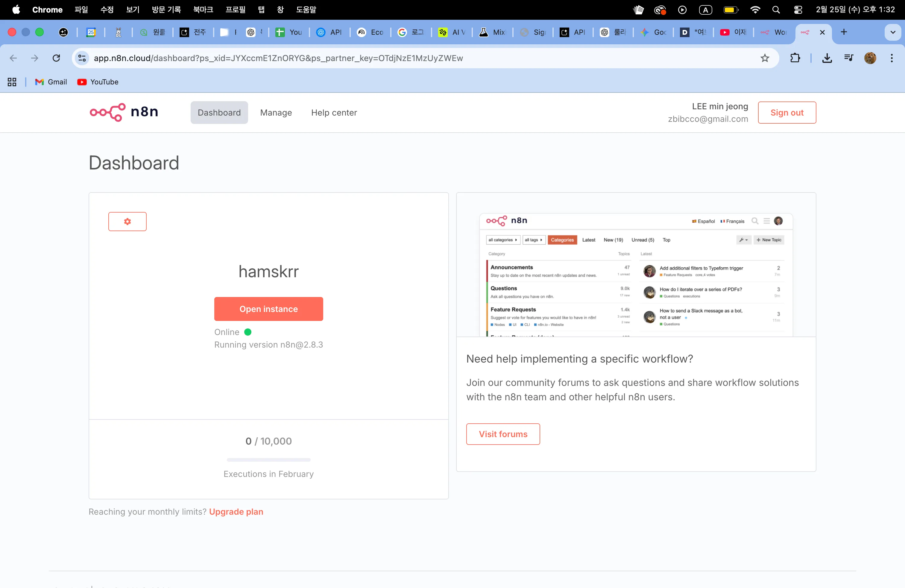The width and height of the screenshot is (905, 588).
Task: Click the Visit forums button
Action: [x=503, y=434]
